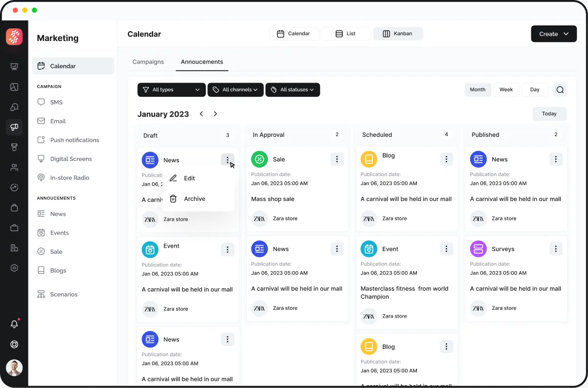
Task: Open the presentation board icon in left rail
Action: tap(14, 67)
